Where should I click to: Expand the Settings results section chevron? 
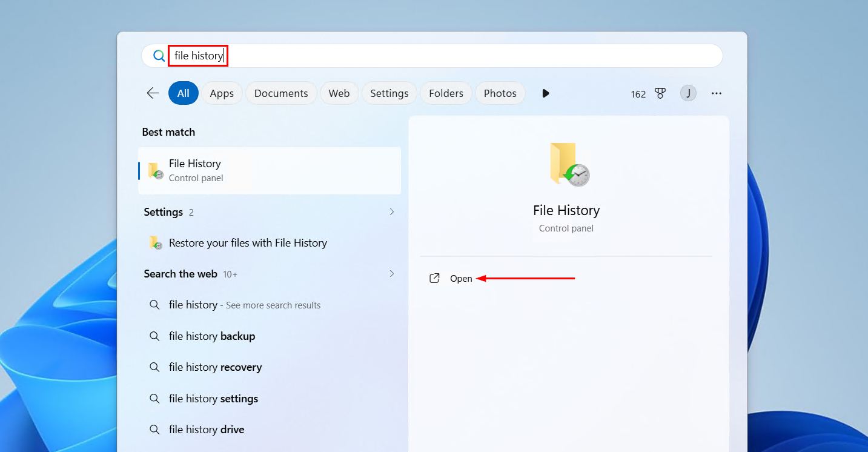click(391, 212)
